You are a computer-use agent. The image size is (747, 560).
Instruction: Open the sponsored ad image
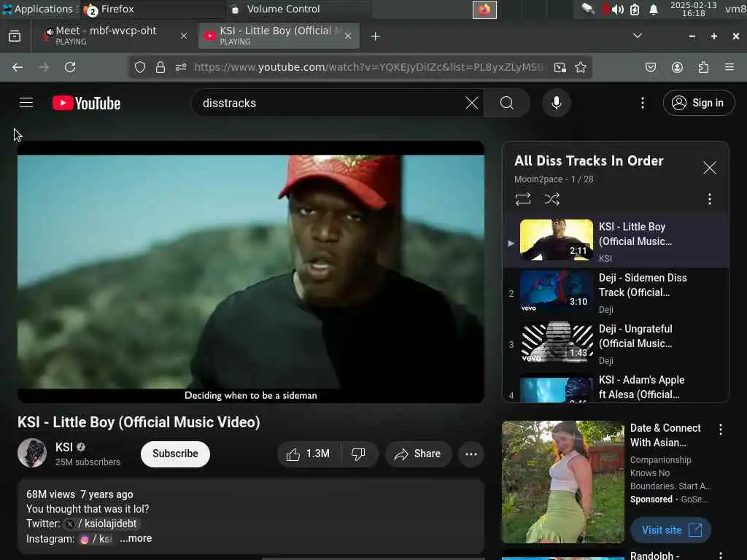click(563, 482)
